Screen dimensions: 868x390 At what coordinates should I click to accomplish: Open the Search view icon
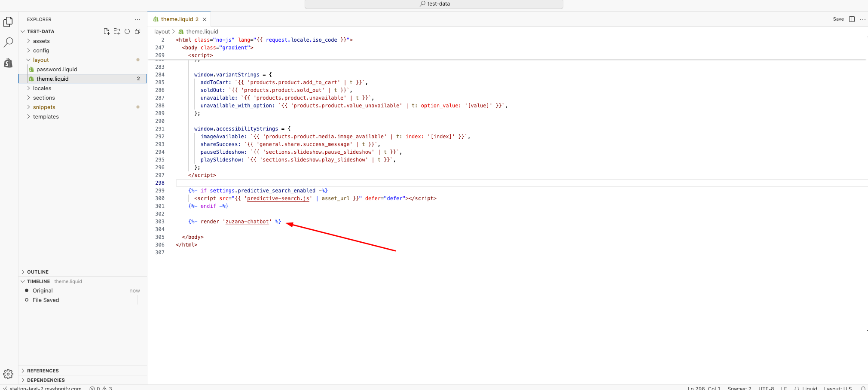[x=8, y=43]
